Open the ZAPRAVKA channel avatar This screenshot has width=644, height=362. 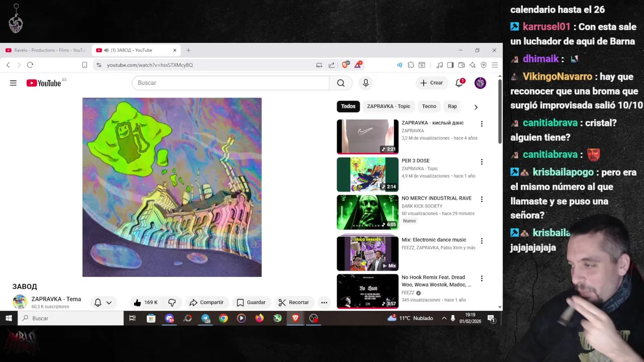coord(20,302)
